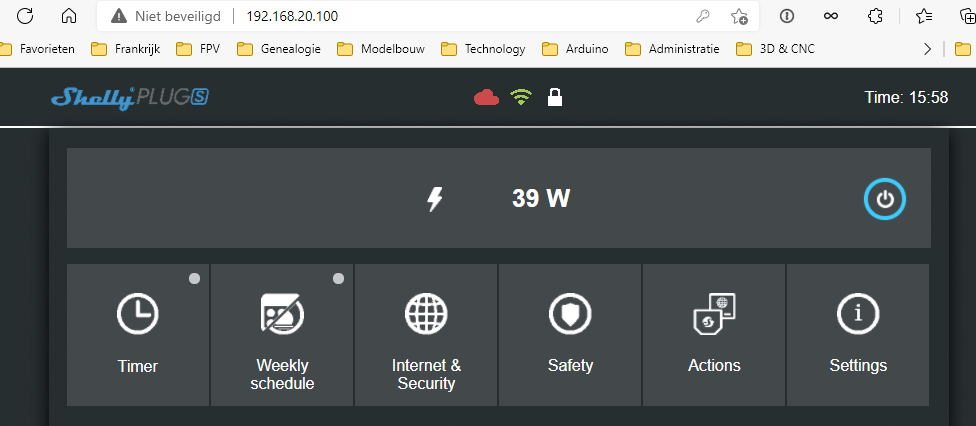Open the Timer panel
The image size is (976, 426).
click(x=138, y=335)
